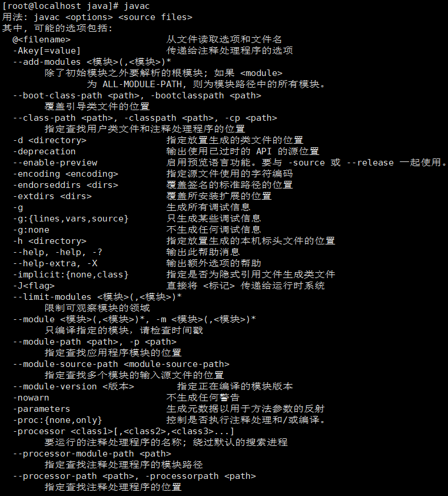The image size is (448, 496).
Task: Click the --help-extra, -X option
Action: click(x=55, y=263)
